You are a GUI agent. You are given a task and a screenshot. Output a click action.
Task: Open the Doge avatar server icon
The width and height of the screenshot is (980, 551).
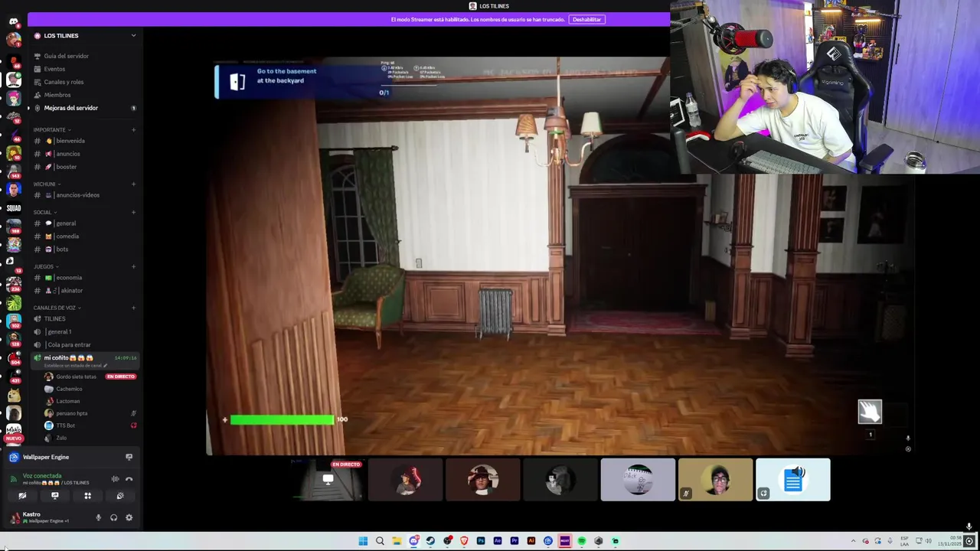pyautogui.click(x=13, y=395)
